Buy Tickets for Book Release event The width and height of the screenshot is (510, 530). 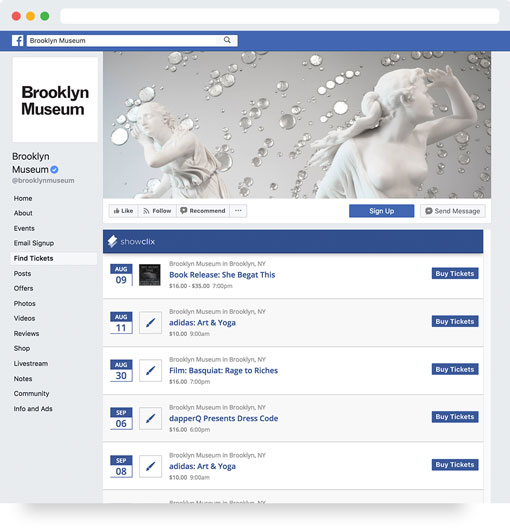(455, 273)
